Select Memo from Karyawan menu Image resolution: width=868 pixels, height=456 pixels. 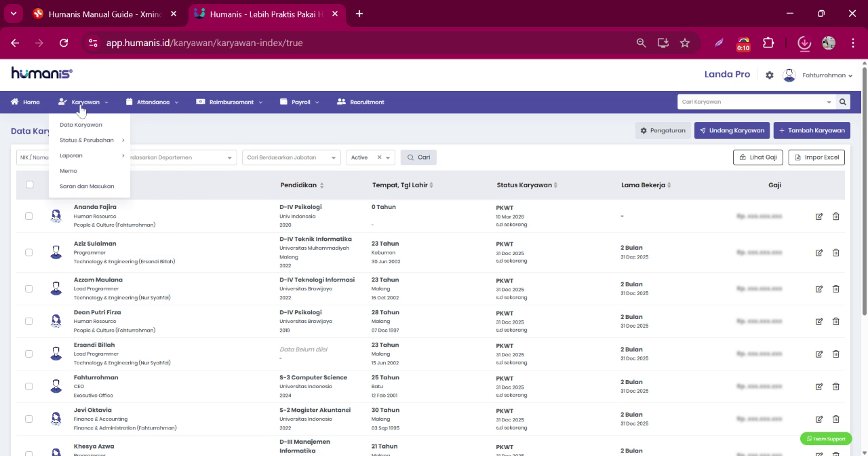click(68, 171)
